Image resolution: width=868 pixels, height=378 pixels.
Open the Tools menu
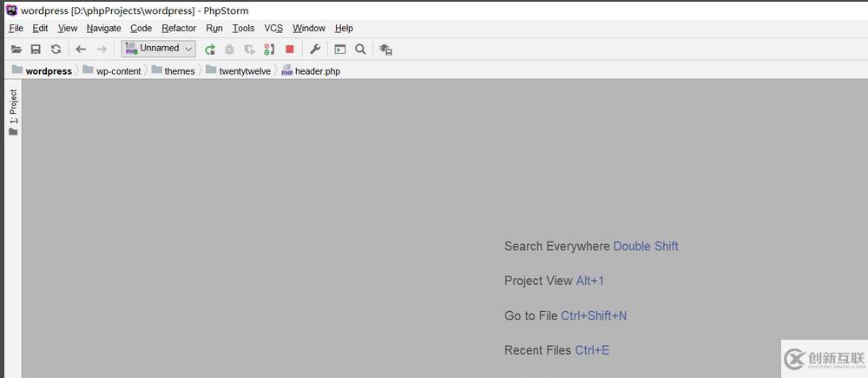(x=244, y=29)
